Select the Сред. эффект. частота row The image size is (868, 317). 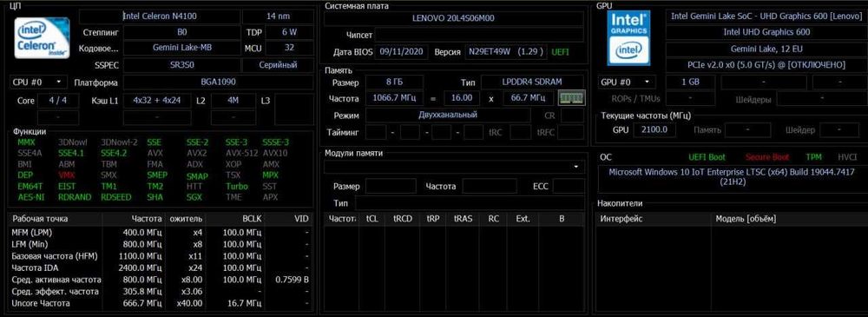tap(161, 292)
